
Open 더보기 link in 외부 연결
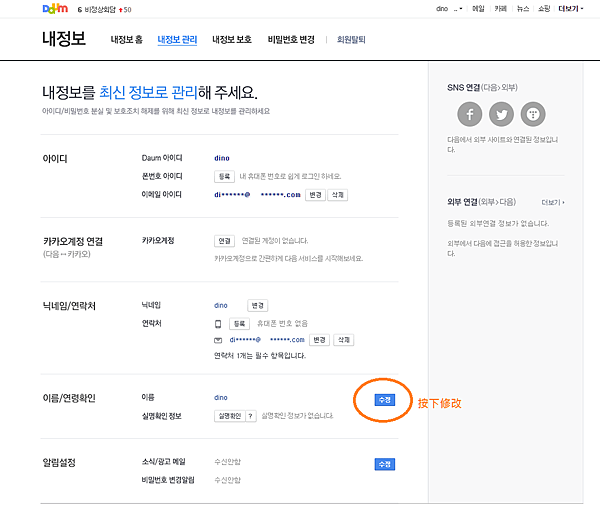tap(553, 202)
